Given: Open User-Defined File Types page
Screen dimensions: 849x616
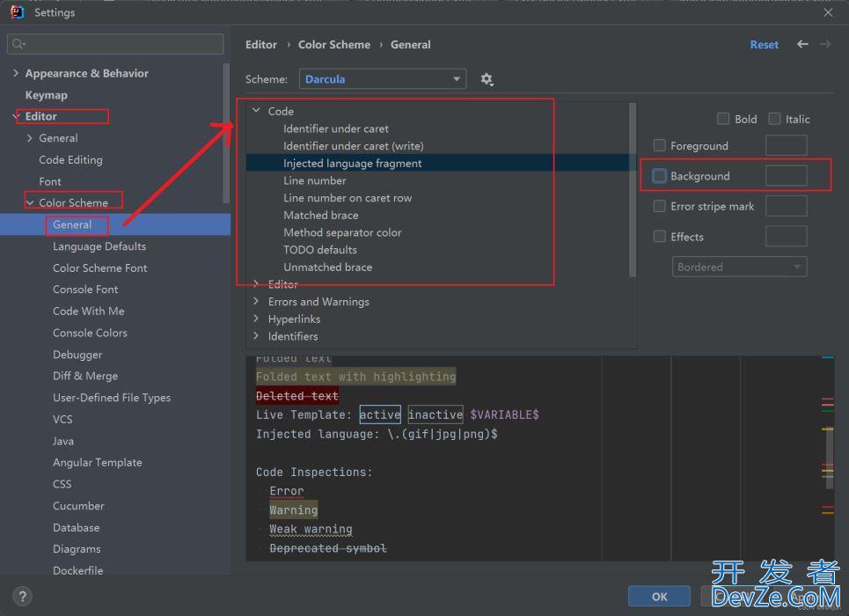Looking at the screenshot, I should coord(112,398).
